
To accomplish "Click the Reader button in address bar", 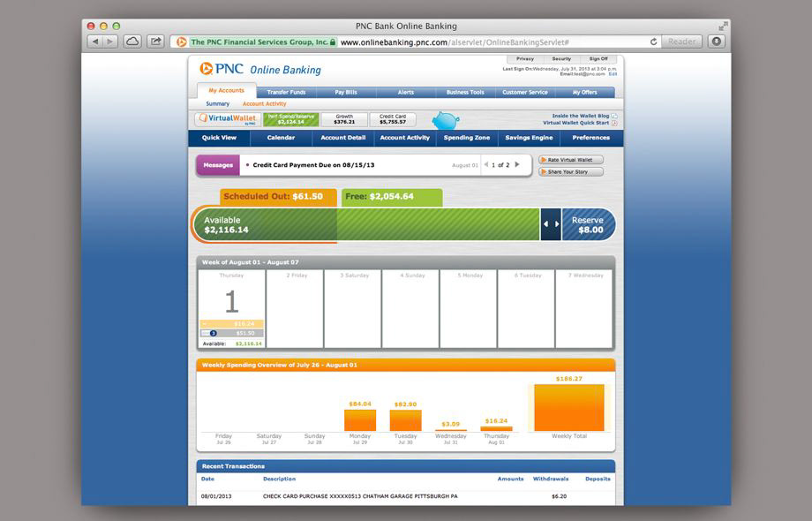I will 681,42.
